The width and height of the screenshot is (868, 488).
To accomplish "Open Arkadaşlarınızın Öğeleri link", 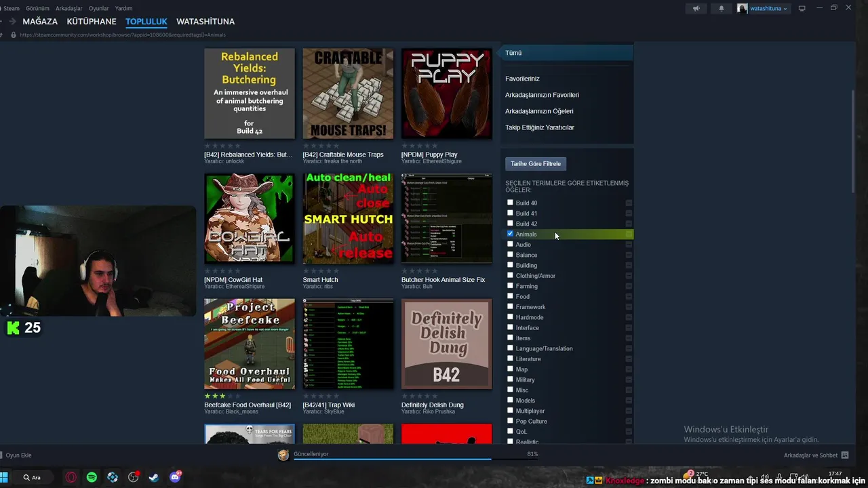I will 539,111.
